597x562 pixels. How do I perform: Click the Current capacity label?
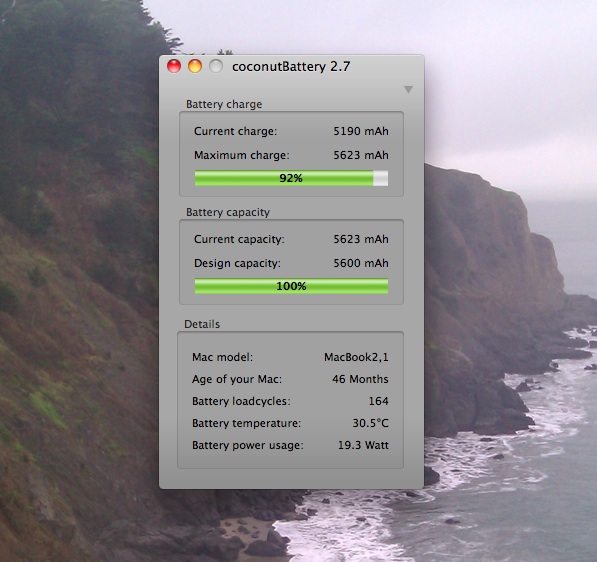pos(239,239)
